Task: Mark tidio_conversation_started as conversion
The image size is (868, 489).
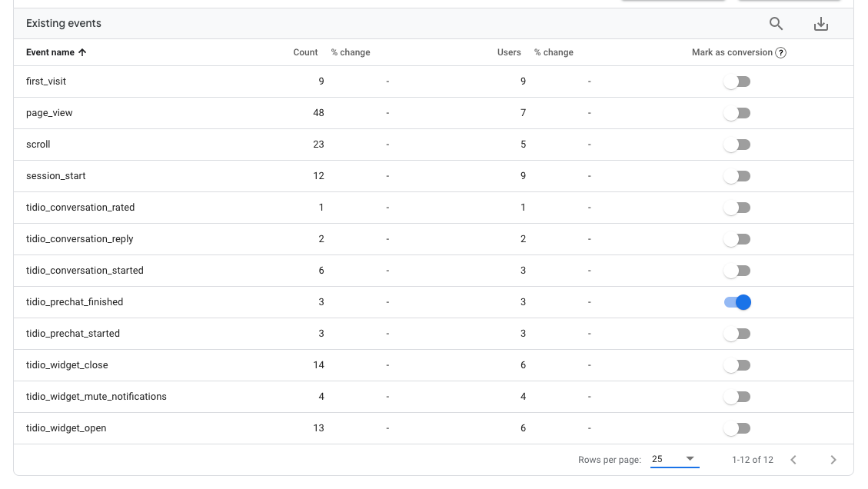Action: 737,271
